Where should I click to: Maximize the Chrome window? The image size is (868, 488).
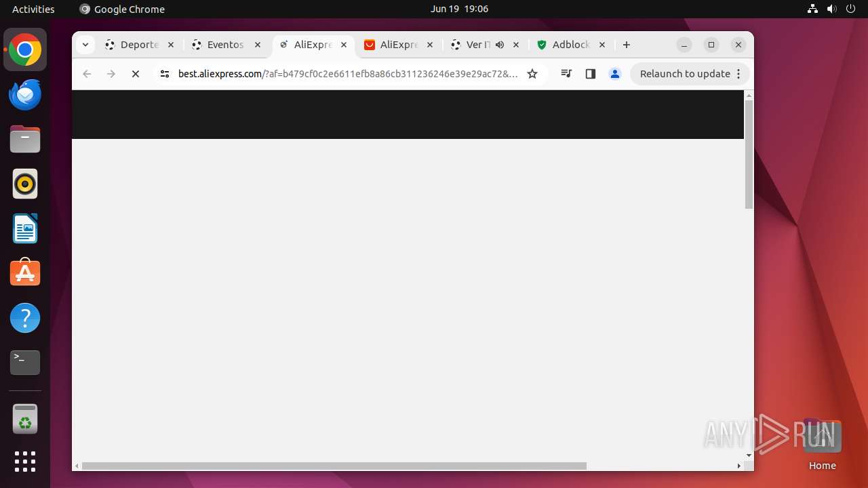[x=711, y=45]
